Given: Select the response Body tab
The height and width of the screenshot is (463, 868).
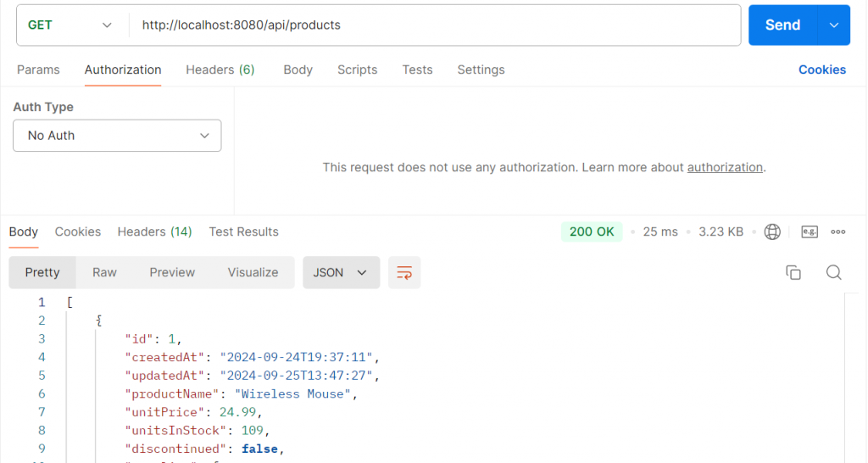Looking at the screenshot, I should coord(23,231).
